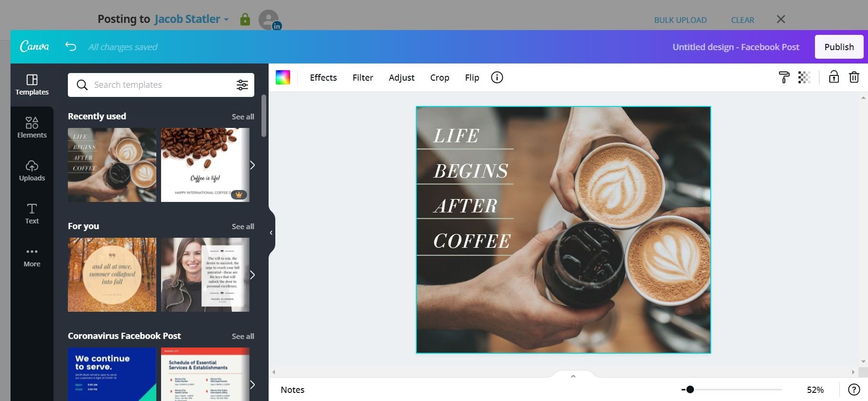Click the copy style paint roller icon
Image resolution: width=868 pixels, height=401 pixels.
point(784,77)
